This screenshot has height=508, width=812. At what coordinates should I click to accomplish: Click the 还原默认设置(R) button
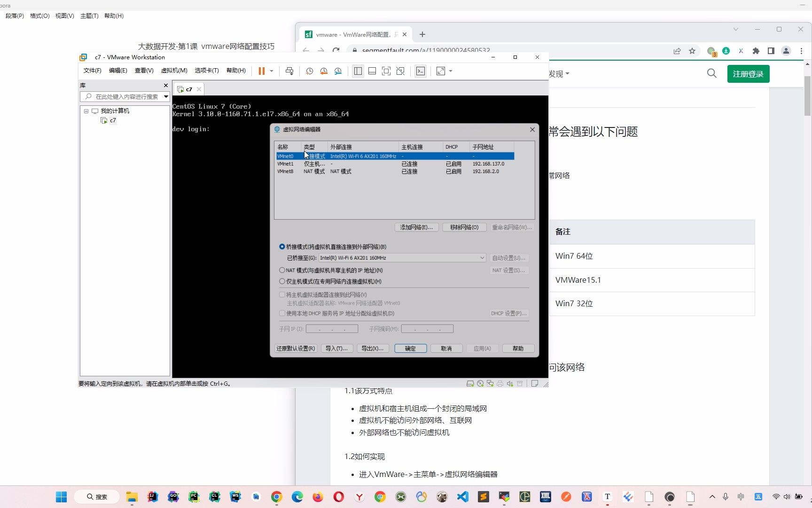(x=296, y=349)
